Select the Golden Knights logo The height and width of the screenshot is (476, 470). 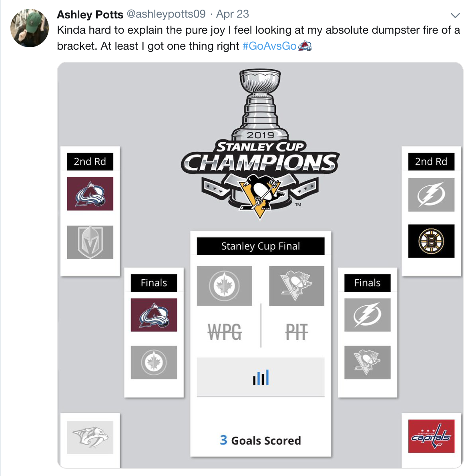(90, 242)
